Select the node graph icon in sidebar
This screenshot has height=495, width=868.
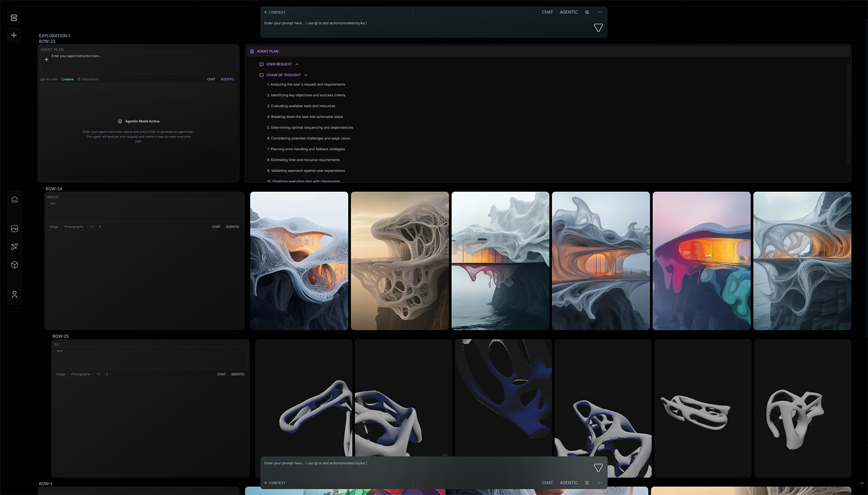(x=15, y=246)
